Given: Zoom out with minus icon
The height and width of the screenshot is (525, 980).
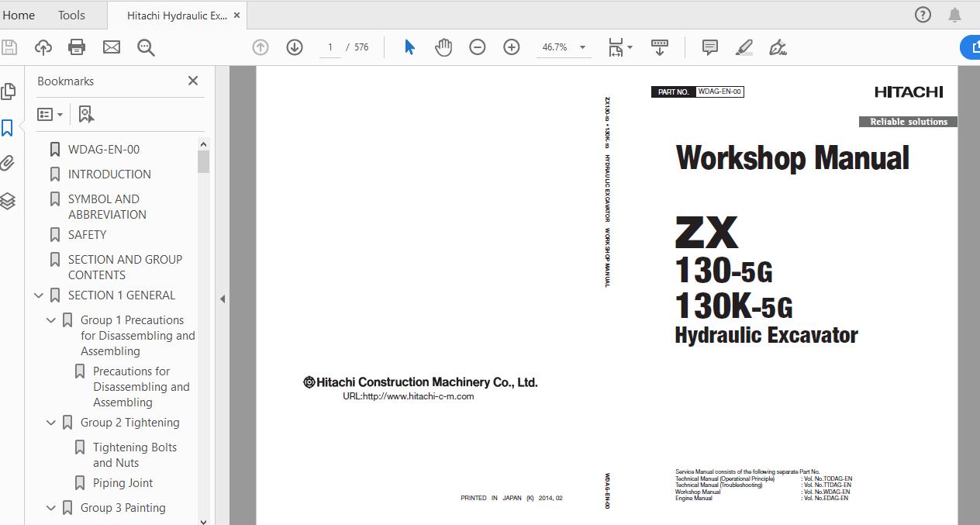Looking at the screenshot, I should (478, 47).
